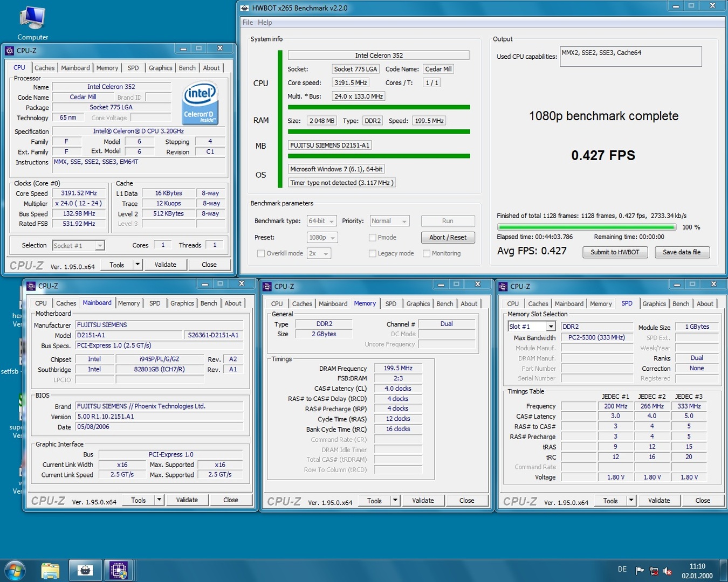Click Tools button in CPU-Z SPD window

click(x=610, y=501)
